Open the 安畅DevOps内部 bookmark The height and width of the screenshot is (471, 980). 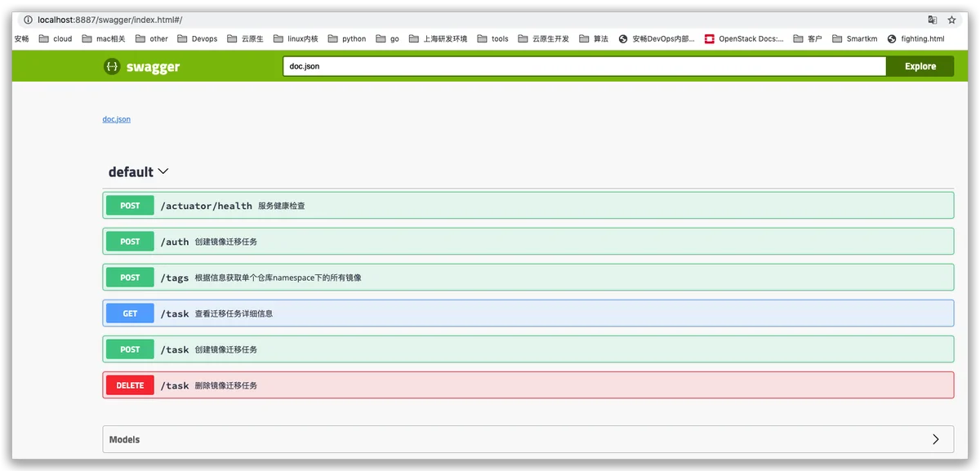point(657,38)
